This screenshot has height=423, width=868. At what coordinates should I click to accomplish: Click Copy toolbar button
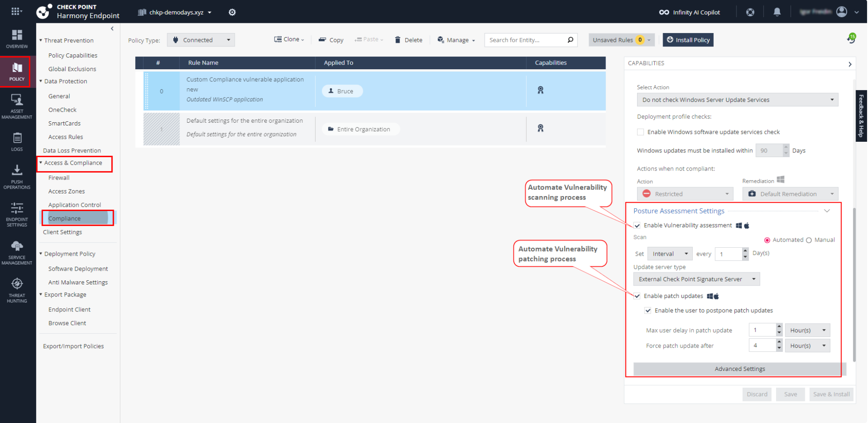point(331,40)
